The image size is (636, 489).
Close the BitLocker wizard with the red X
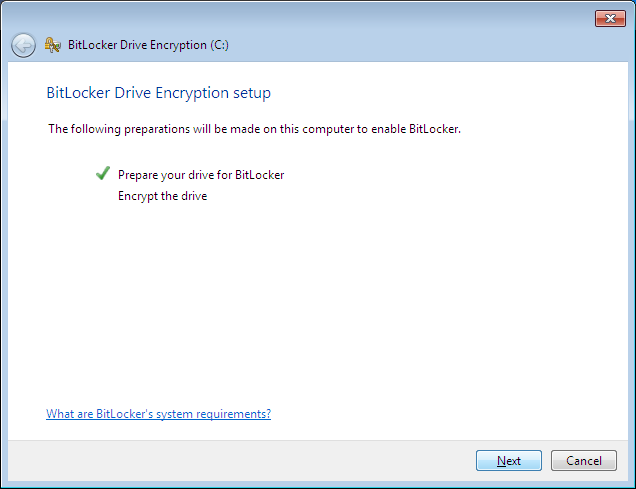[610, 18]
